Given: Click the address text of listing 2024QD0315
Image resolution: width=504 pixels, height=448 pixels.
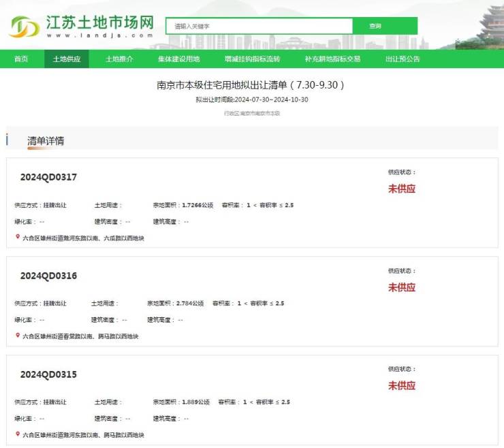Looking at the screenshot, I should [82, 434].
